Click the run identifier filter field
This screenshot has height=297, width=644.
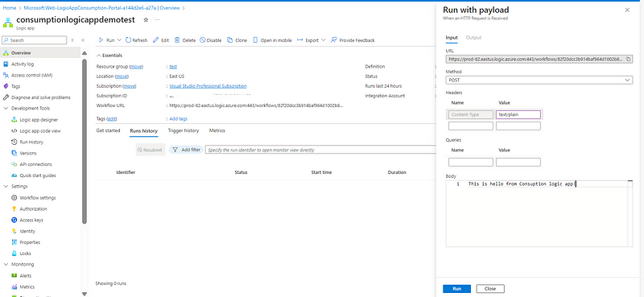point(320,150)
